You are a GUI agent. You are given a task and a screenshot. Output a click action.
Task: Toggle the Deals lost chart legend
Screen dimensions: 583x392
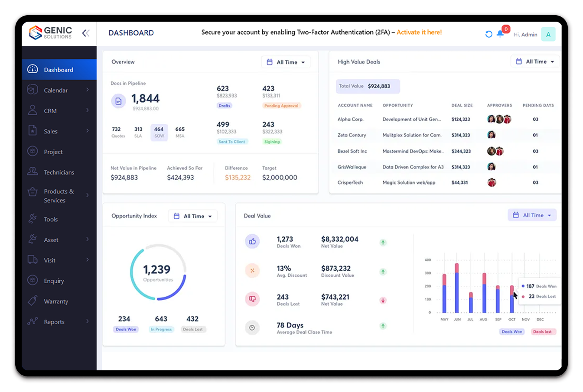542,332
